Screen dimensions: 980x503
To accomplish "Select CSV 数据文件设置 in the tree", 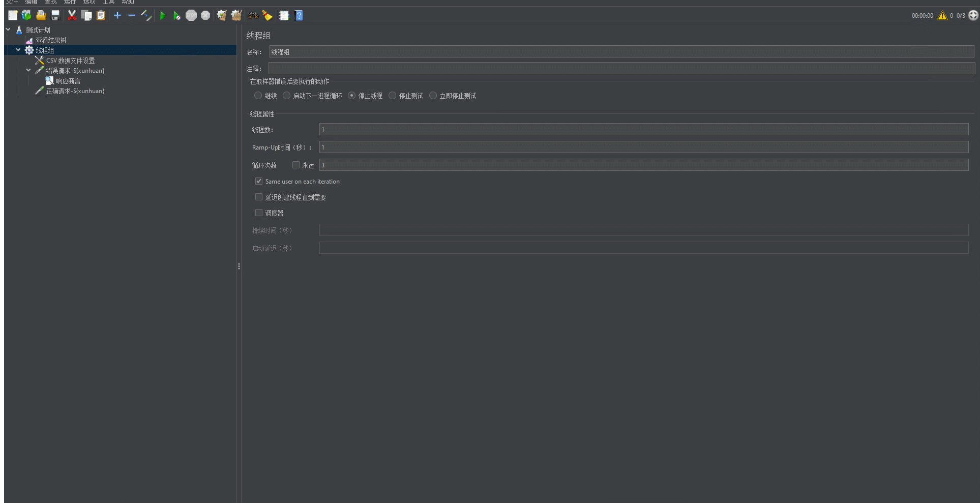I will (70, 61).
